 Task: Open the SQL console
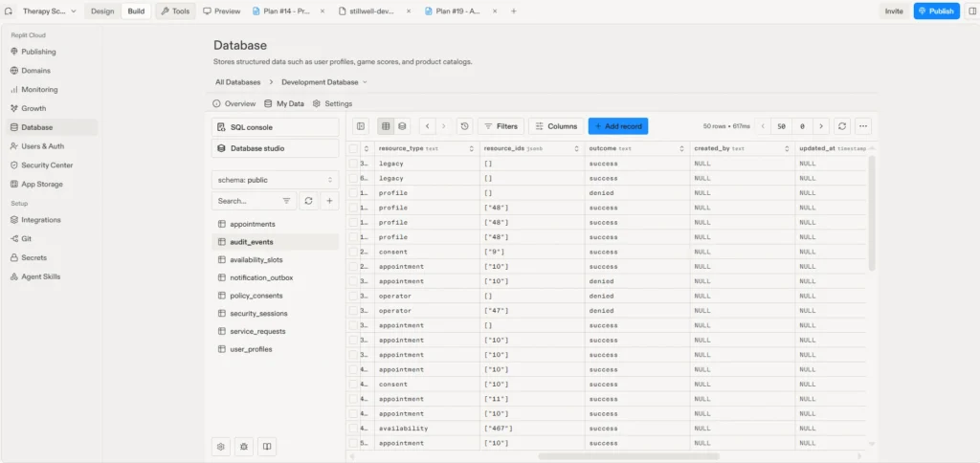pyautogui.click(x=275, y=127)
